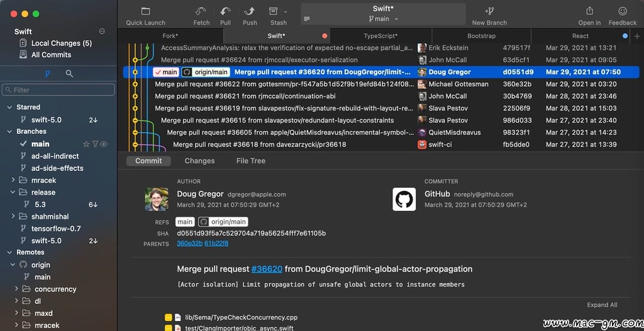The width and height of the screenshot is (644, 331).
Task: Close the Swift* tab via red dot
Action: [325, 36]
